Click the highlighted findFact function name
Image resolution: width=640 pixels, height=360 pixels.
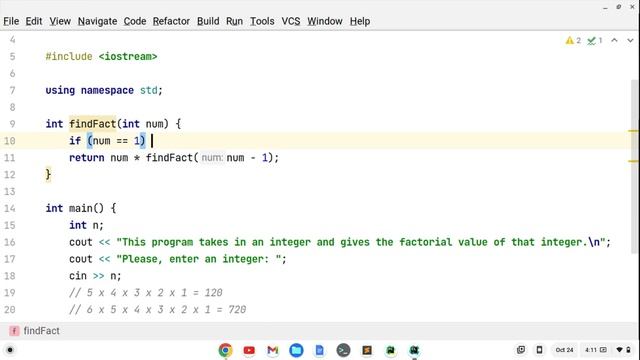click(x=93, y=124)
